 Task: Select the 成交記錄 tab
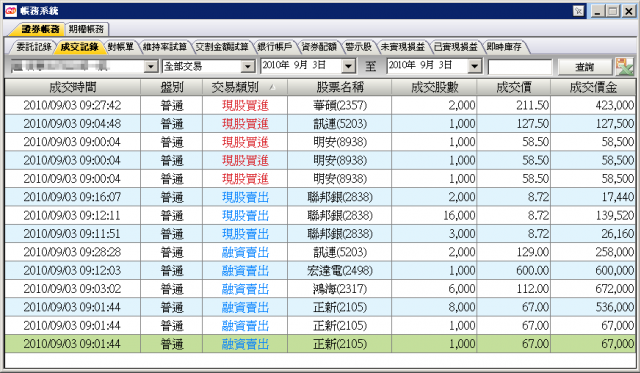point(79,47)
